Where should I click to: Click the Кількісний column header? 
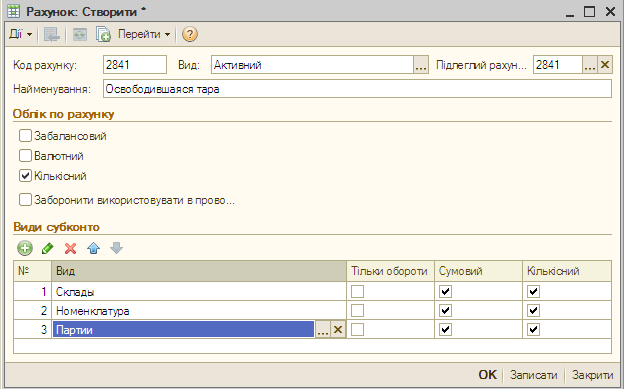[567, 271]
